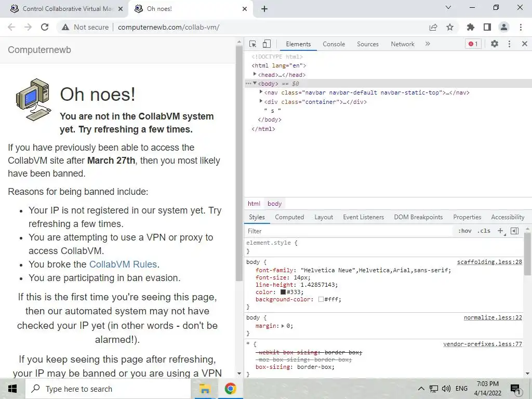
Task: Expand the margin shorthand property
Action: (x=283, y=326)
